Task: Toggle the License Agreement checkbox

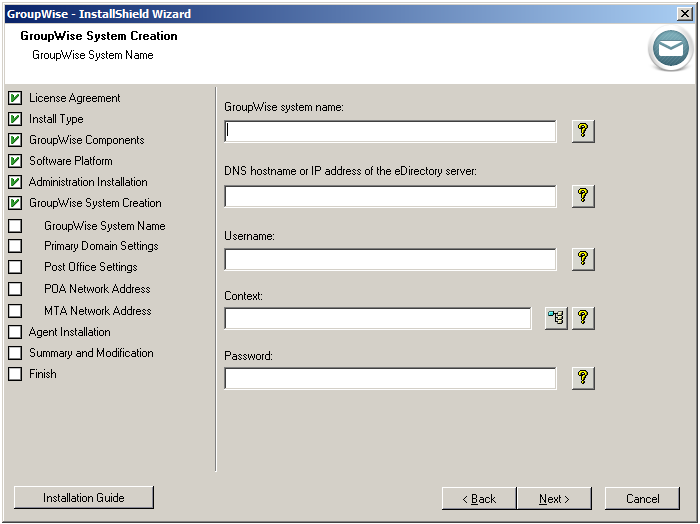Action: coord(15,98)
